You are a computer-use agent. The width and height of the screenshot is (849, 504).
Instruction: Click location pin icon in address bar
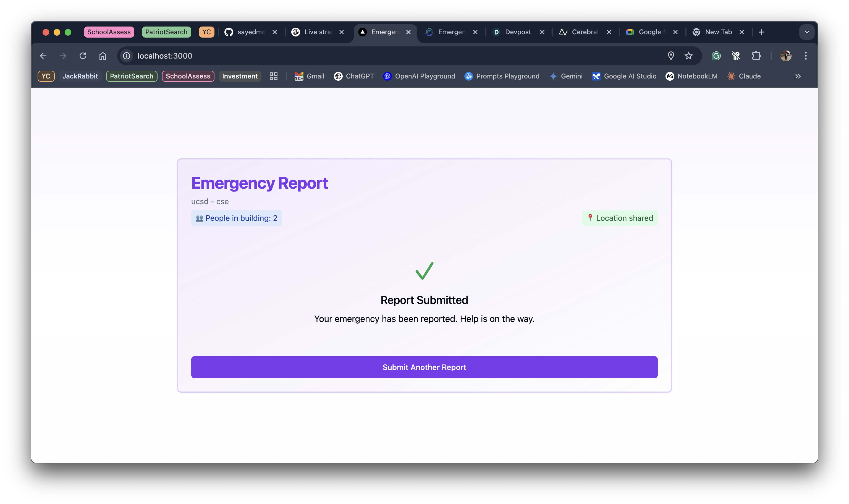pos(671,56)
